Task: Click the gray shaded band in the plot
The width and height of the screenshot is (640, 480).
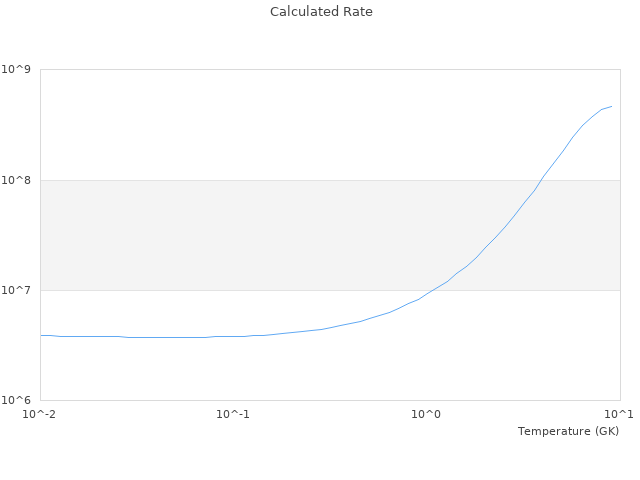Action: tap(250, 235)
